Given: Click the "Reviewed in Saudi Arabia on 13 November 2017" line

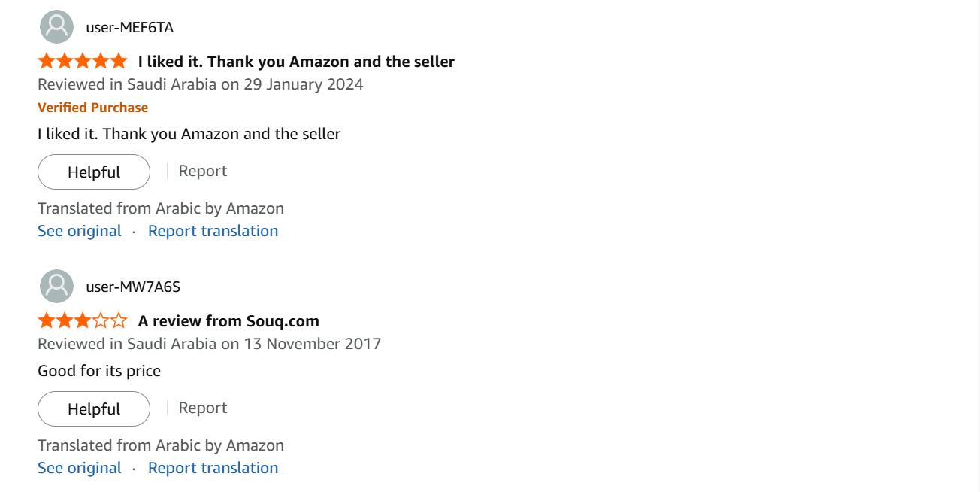Looking at the screenshot, I should (210, 344).
